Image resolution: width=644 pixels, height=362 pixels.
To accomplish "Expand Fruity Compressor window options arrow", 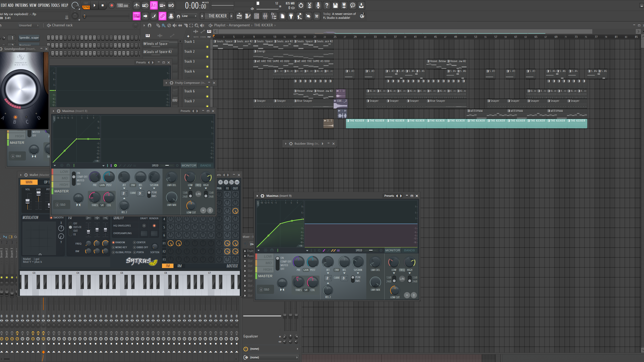I will (166, 83).
